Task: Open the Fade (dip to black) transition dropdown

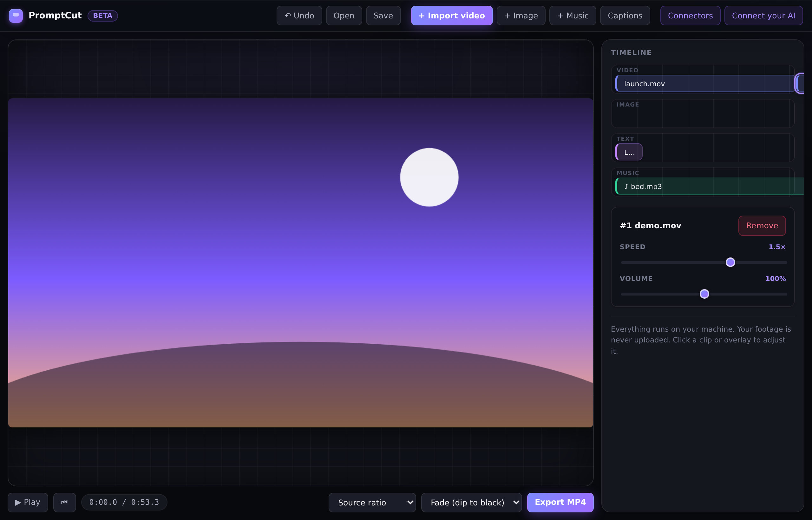Action: tap(471, 503)
